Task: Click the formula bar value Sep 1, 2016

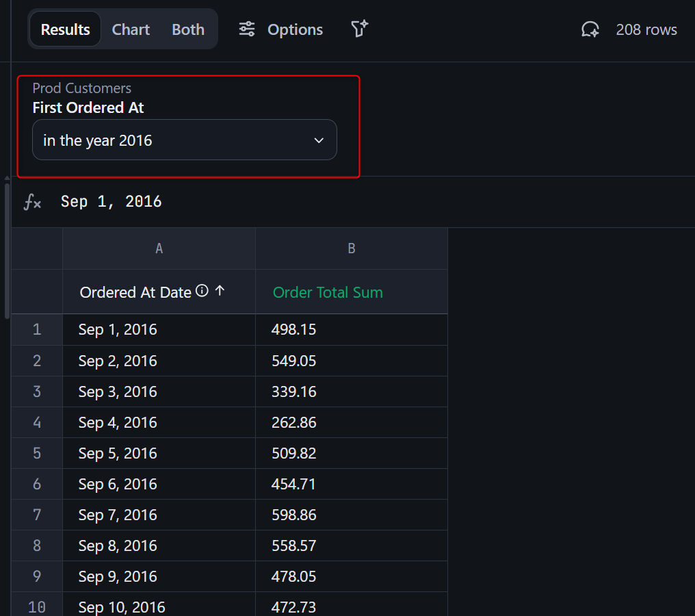Action: coord(112,202)
